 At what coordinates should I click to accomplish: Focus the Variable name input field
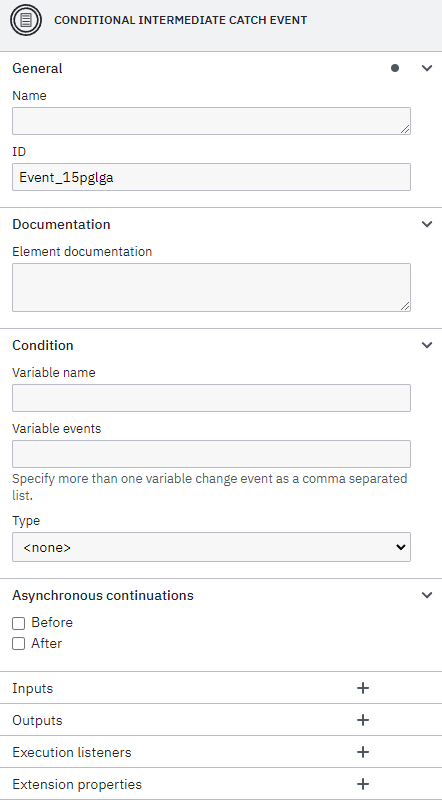tap(211, 398)
